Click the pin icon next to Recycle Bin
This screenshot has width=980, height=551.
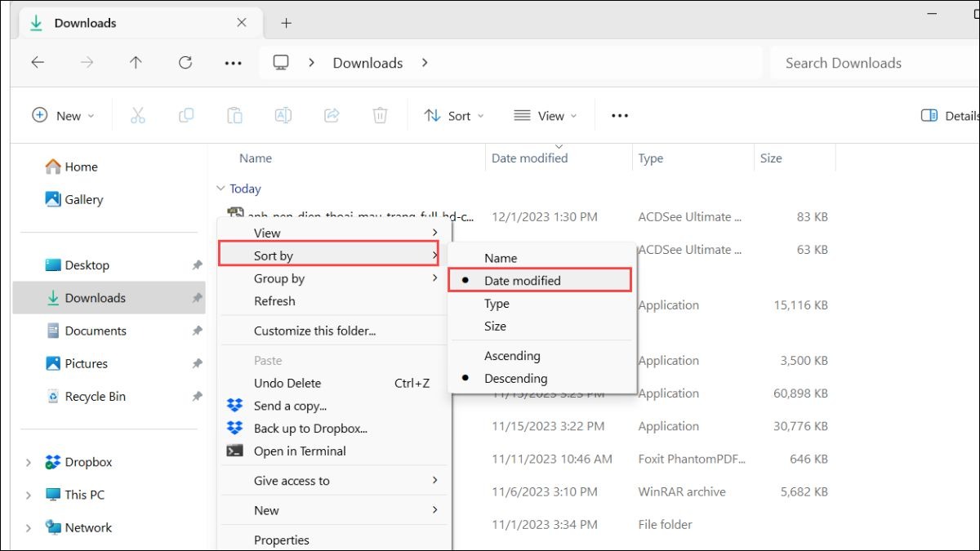(x=197, y=396)
